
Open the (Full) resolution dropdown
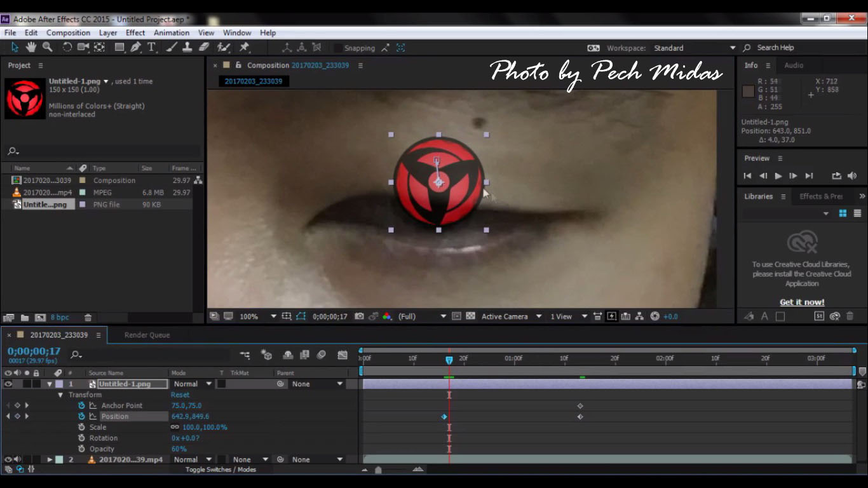point(423,316)
